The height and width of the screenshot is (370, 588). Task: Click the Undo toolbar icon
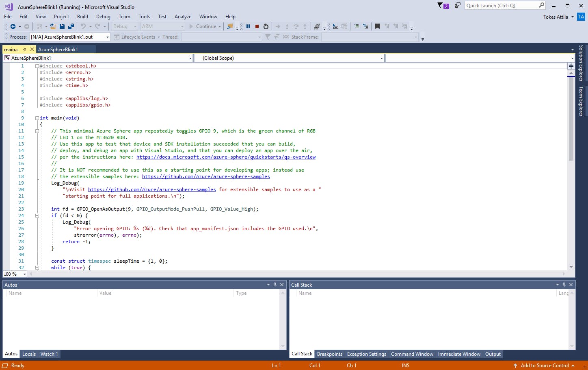[83, 26]
